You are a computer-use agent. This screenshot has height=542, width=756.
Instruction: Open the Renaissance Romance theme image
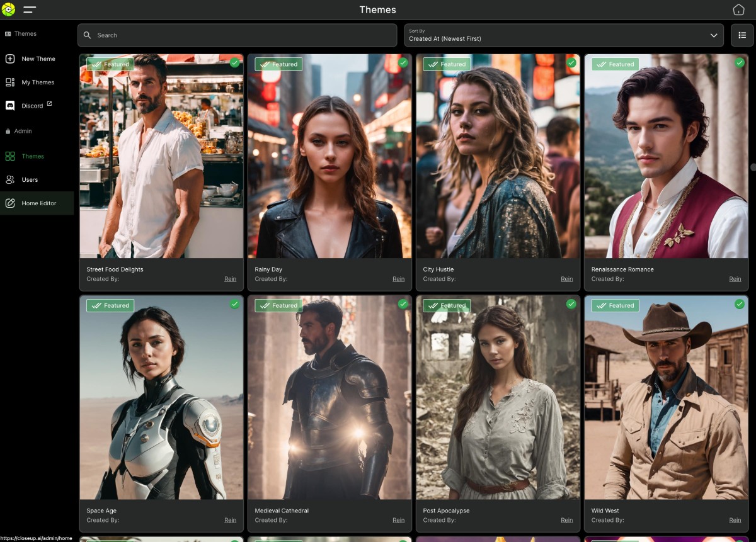point(666,156)
